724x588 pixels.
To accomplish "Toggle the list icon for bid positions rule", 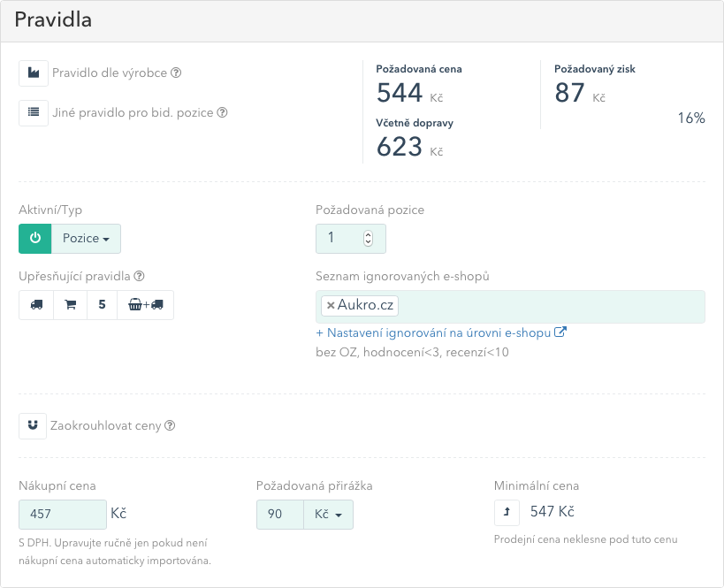I will (x=34, y=112).
